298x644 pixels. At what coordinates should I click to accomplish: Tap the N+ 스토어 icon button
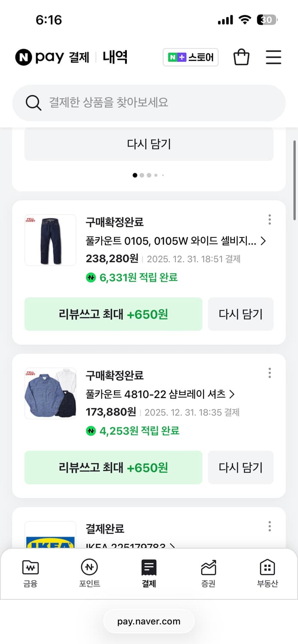point(190,57)
